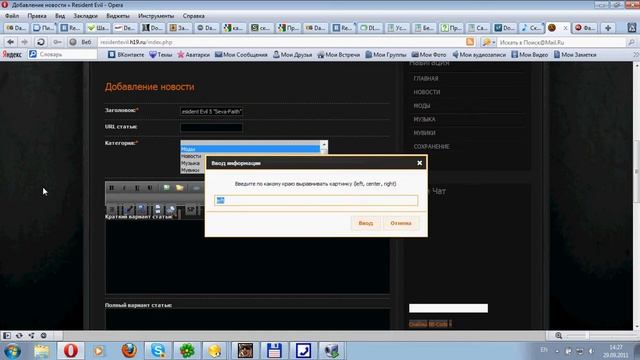Open Opera from the taskbar

[x=70, y=351]
